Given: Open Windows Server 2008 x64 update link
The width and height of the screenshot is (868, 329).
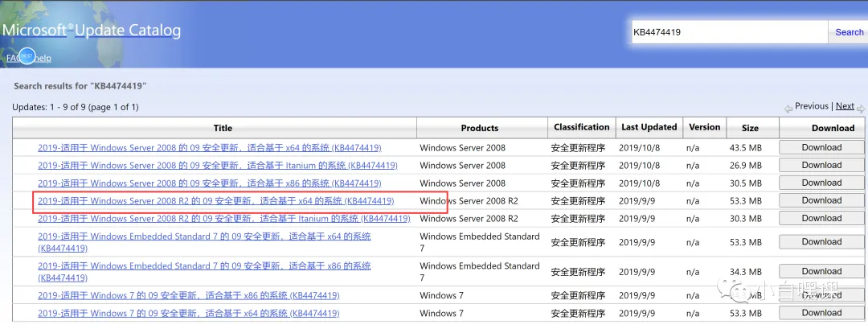Looking at the screenshot, I should pyautogui.click(x=209, y=148).
